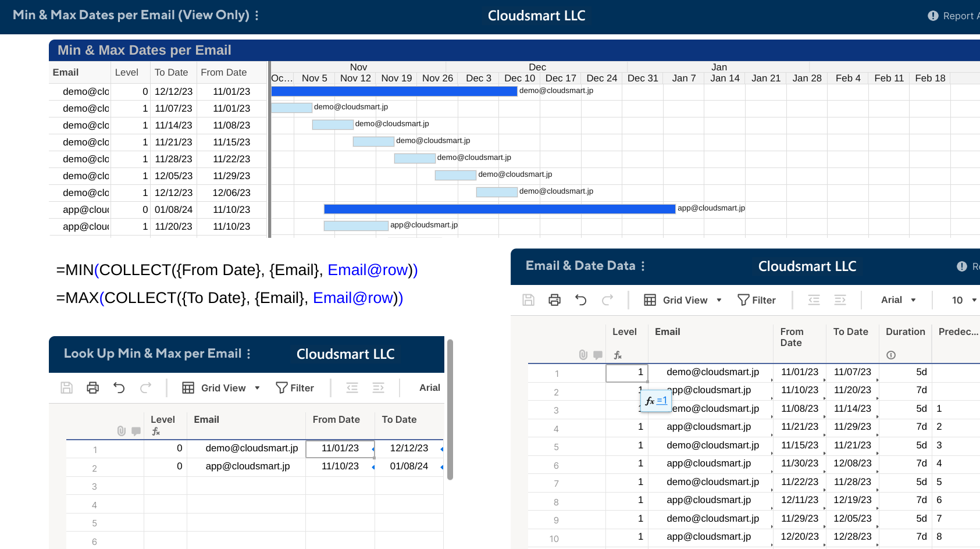The height and width of the screenshot is (549, 980).
Task: Click dark blue demo@cloudsmart.jp summary Gantt bar
Action: coord(394,91)
